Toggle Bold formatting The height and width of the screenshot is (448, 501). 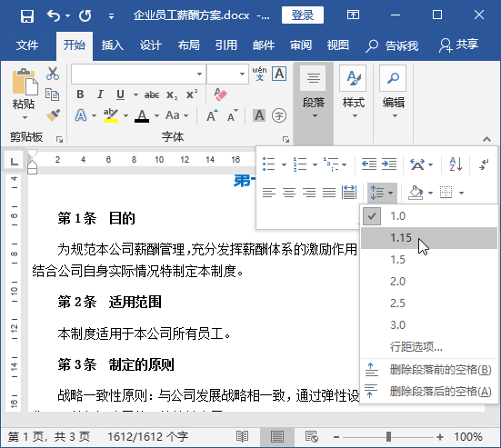pyautogui.click(x=81, y=95)
